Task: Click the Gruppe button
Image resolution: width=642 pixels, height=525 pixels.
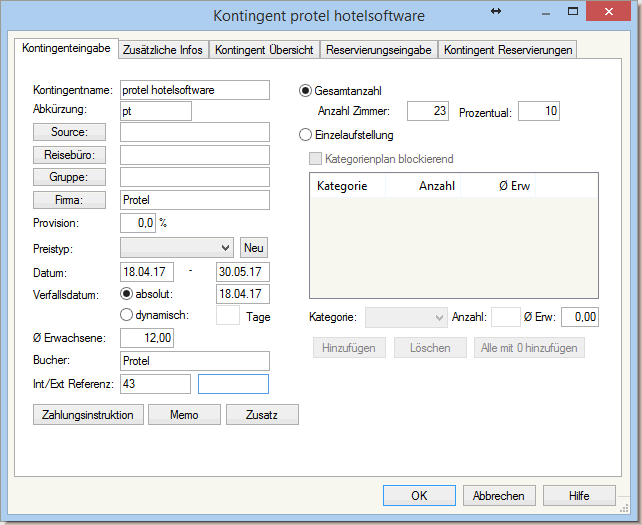Action: tap(69, 177)
